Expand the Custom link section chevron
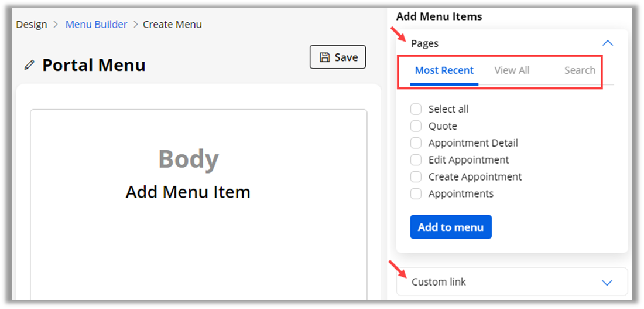644x309 pixels. coord(607,283)
